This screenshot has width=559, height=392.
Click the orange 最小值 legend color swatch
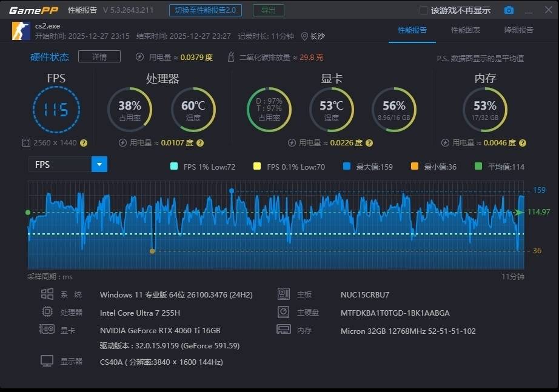tap(415, 167)
